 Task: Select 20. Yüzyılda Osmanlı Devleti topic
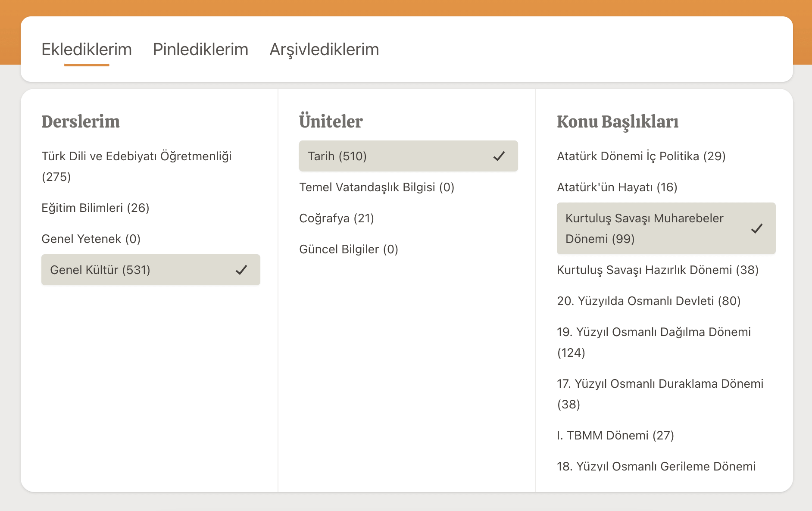pos(648,301)
